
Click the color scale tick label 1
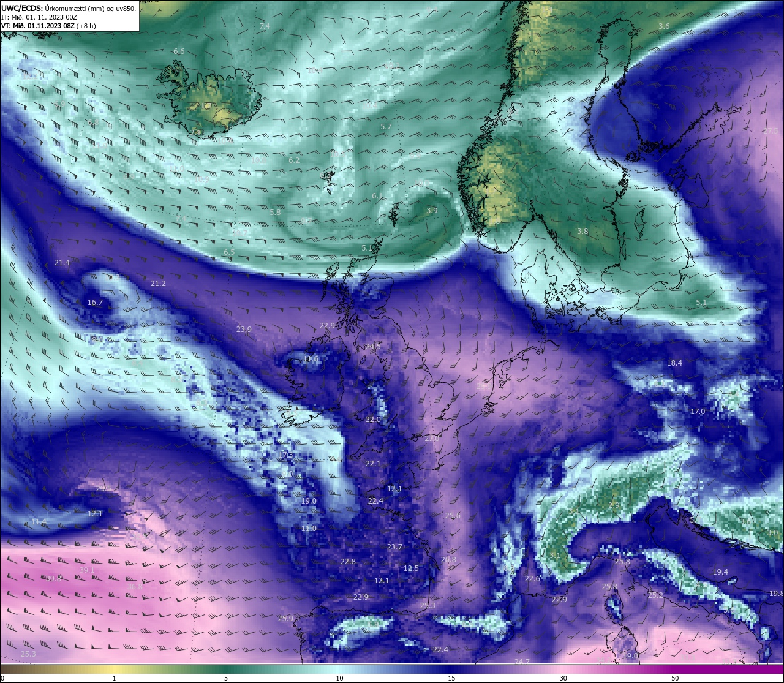tap(115, 678)
